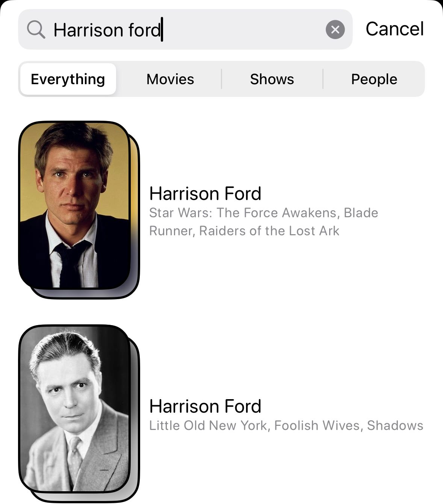443x504 pixels.
Task: Open the black-and-white Harrison Ford portrait
Action: (74, 409)
